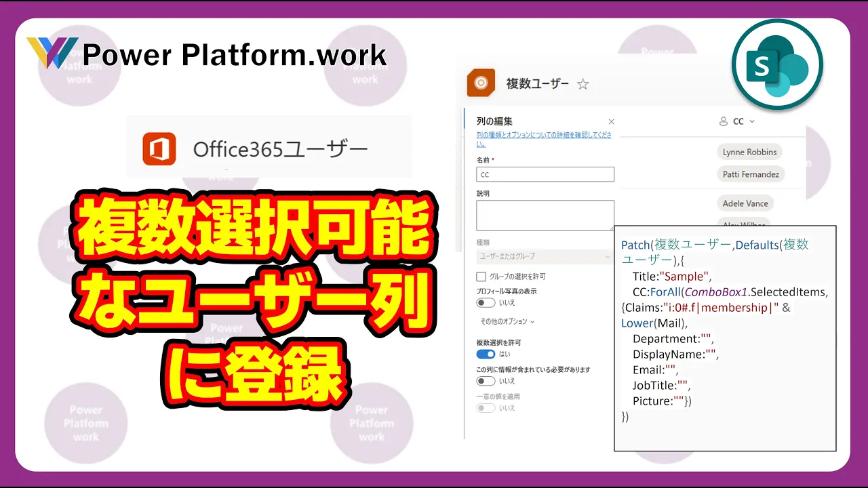Image resolution: width=868 pixels, height=488 pixels.
Task: Close the 列の編集 panel
Action: (611, 122)
